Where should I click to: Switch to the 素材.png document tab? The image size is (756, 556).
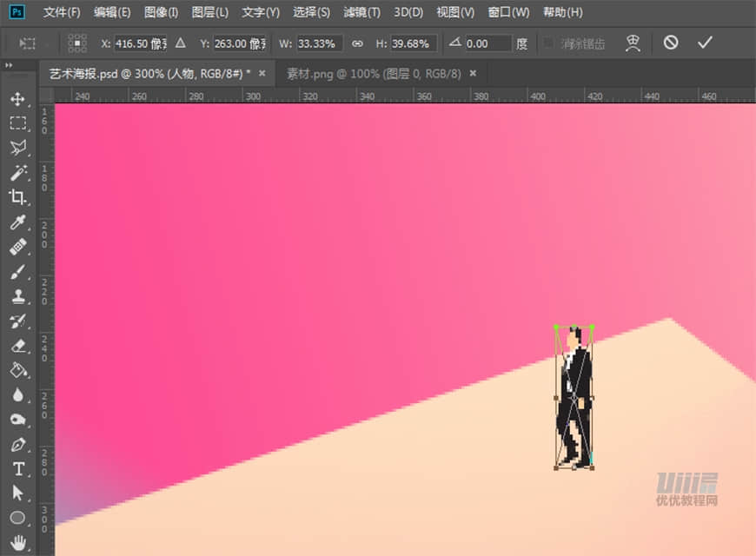click(x=375, y=74)
